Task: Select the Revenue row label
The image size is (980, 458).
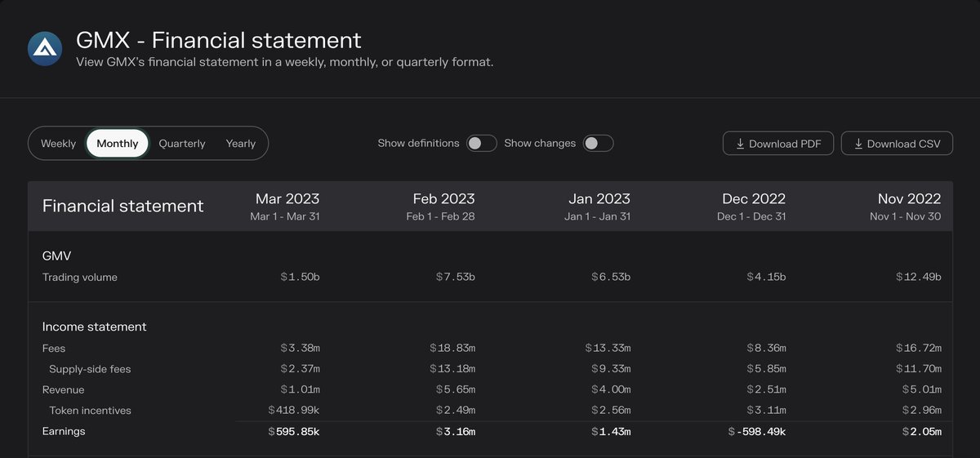Action: (64, 390)
